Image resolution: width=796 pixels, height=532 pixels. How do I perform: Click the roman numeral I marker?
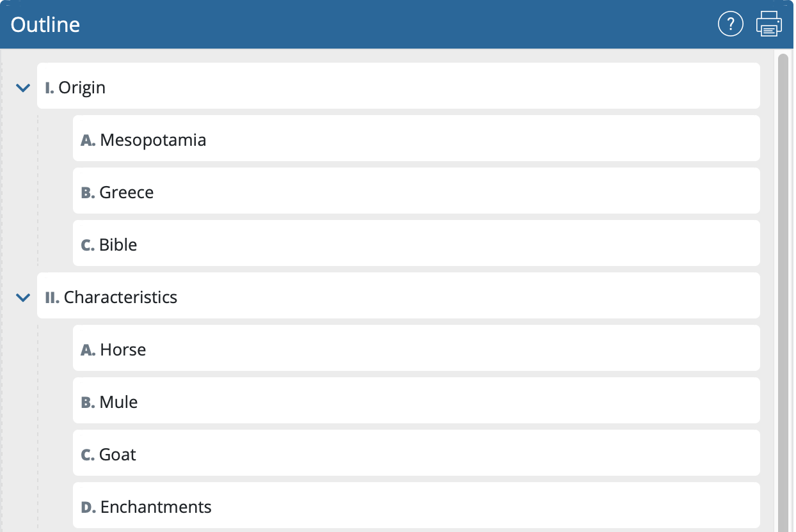pyautogui.click(x=49, y=88)
